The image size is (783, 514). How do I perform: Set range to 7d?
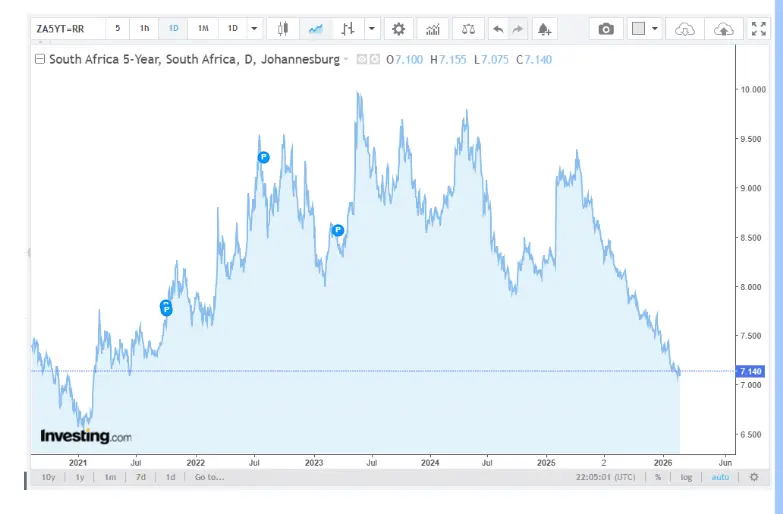point(141,477)
